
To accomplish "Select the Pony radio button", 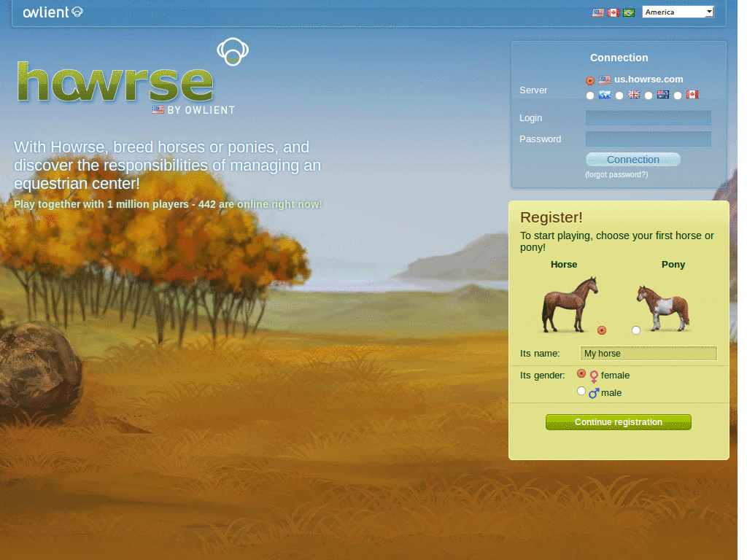I will tap(635, 330).
